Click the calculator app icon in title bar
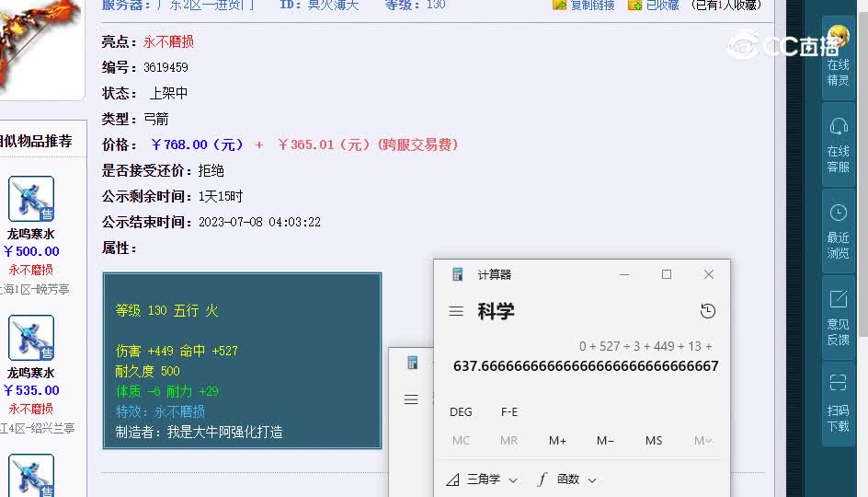 click(x=457, y=274)
